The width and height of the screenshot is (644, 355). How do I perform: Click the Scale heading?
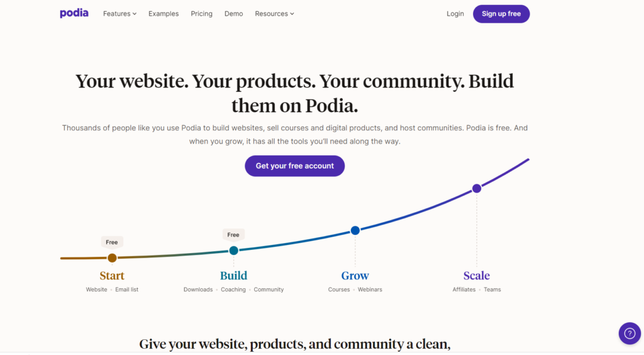point(477,275)
